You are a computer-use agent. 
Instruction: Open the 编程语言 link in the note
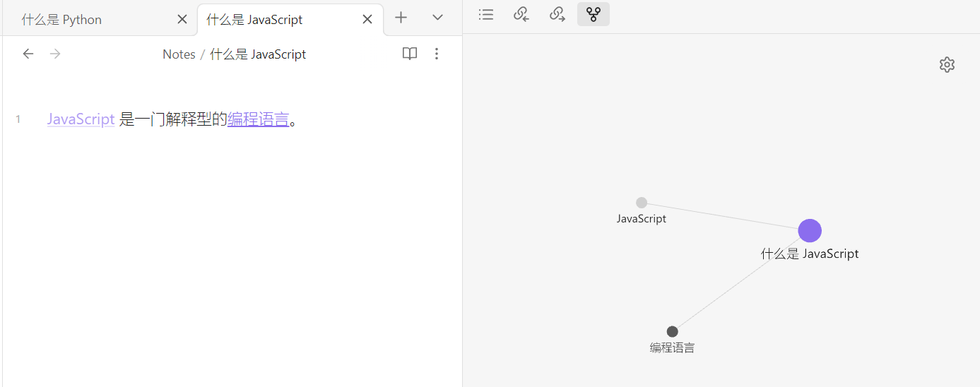click(258, 119)
